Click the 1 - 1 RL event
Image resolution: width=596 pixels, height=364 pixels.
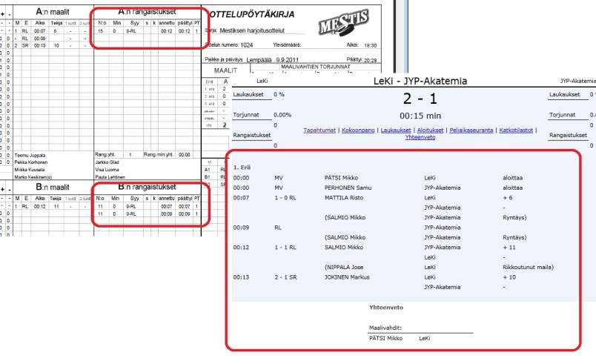[285, 248]
